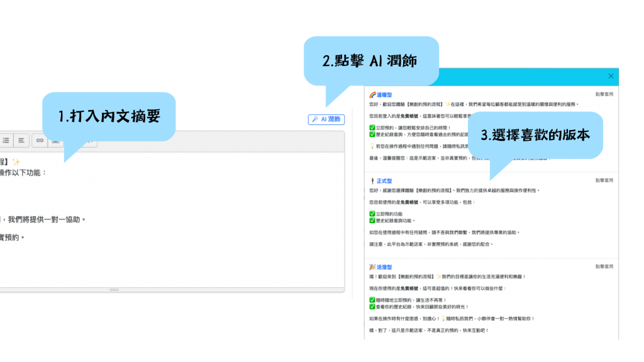
Task: Apply the 溫暖型 version via 點擊套用
Action: tap(604, 94)
